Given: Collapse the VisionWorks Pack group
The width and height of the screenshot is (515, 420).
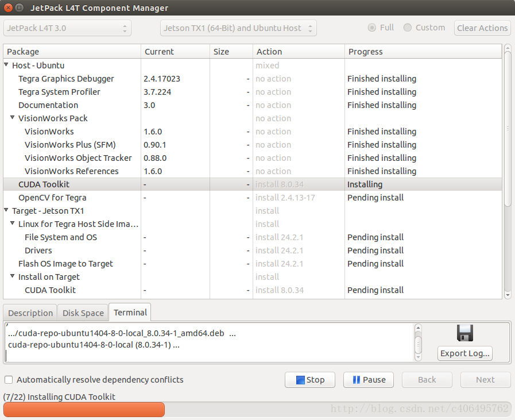Looking at the screenshot, I should pyautogui.click(x=13, y=117).
